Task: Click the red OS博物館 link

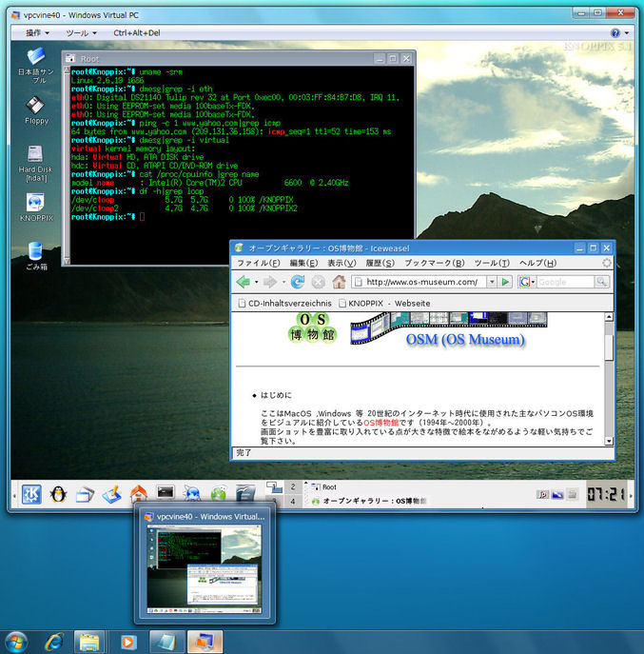Action: click(381, 423)
